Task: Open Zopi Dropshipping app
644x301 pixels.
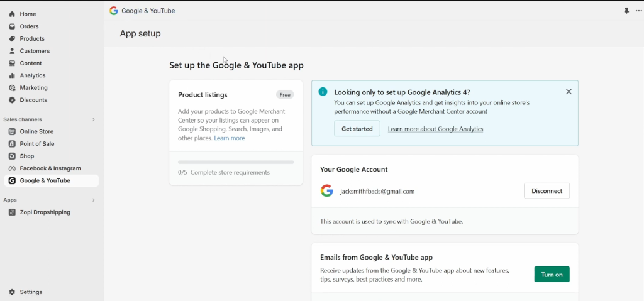Action: tap(45, 212)
